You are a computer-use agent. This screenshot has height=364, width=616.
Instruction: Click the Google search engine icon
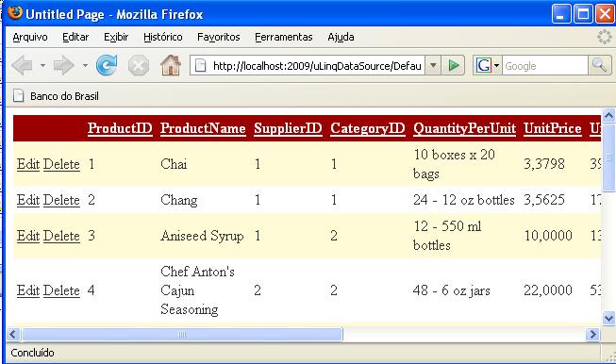coord(484,65)
